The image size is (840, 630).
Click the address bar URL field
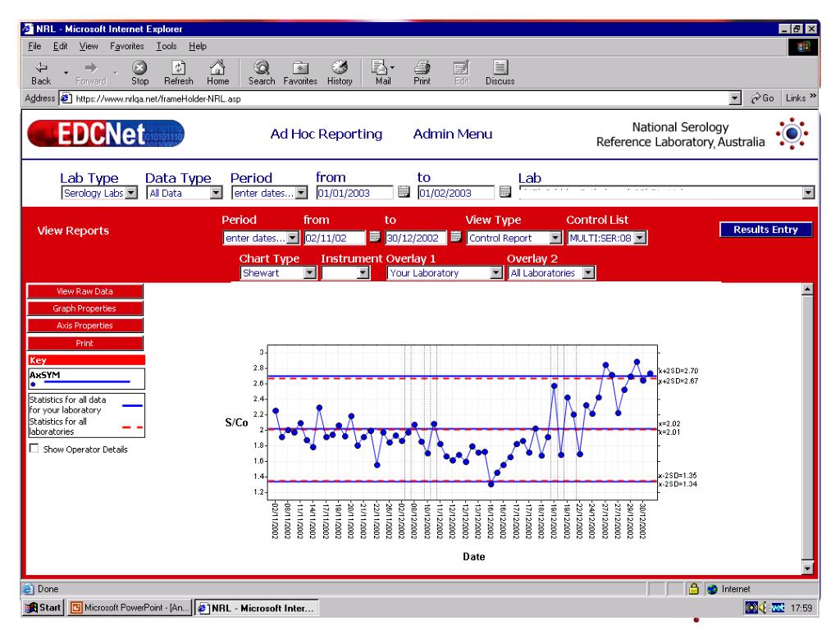pos(395,98)
